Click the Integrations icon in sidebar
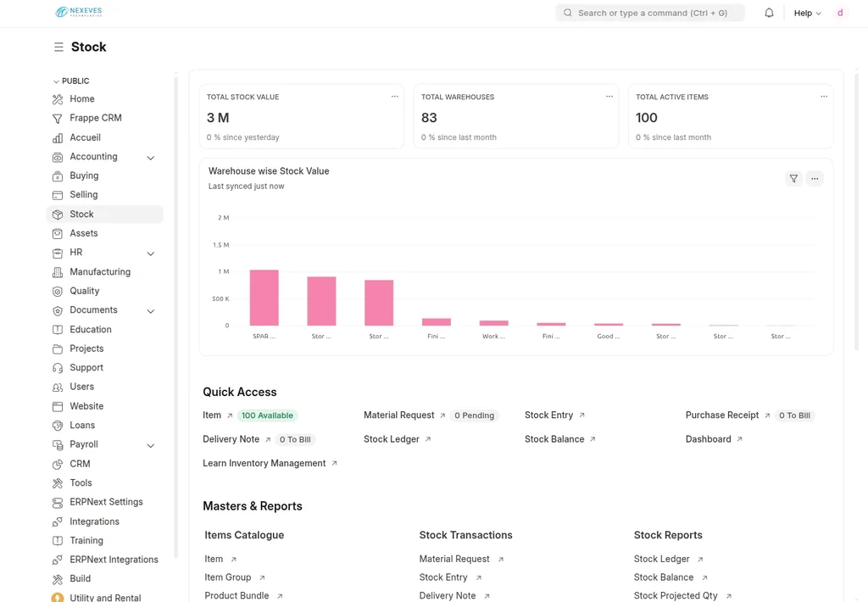Viewport: 868px width, 602px height. pyautogui.click(x=58, y=521)
